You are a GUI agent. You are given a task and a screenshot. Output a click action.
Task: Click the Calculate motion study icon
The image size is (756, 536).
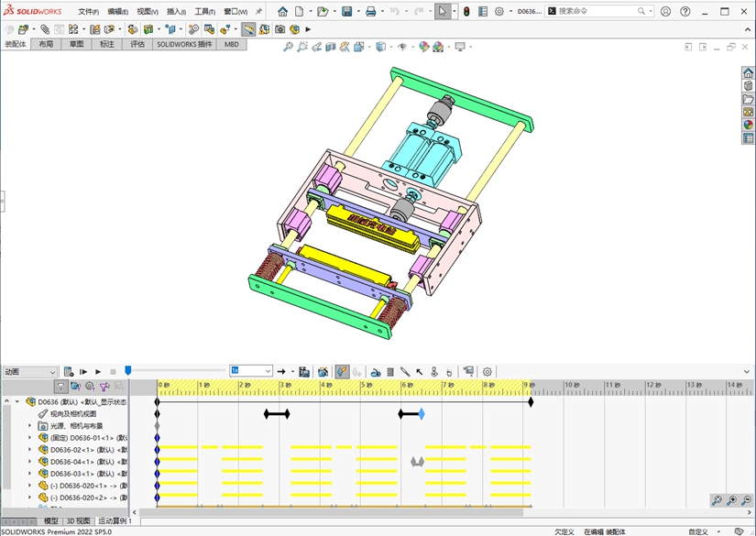point(68,372)
